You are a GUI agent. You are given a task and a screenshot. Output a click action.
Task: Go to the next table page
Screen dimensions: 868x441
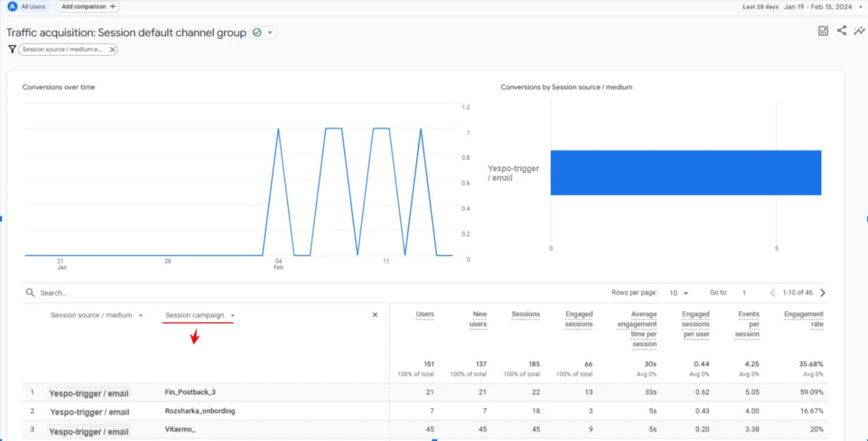(823, 293)
